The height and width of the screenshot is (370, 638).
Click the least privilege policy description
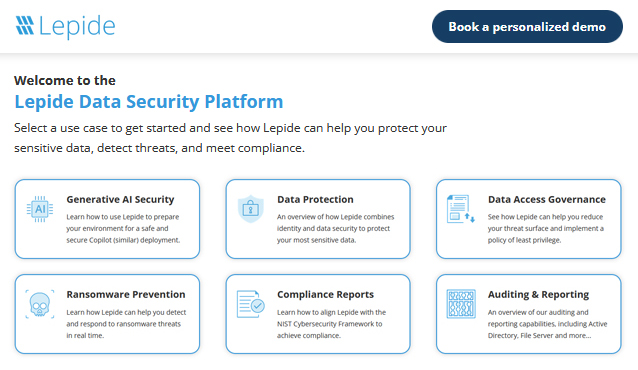tap(546, 228)
